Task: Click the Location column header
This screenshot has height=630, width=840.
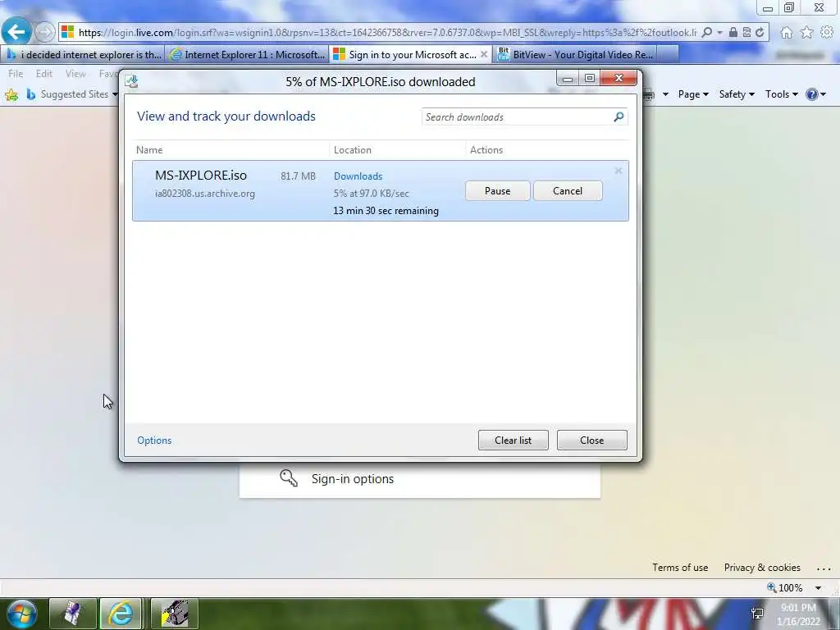Action: tap(353, 150)
